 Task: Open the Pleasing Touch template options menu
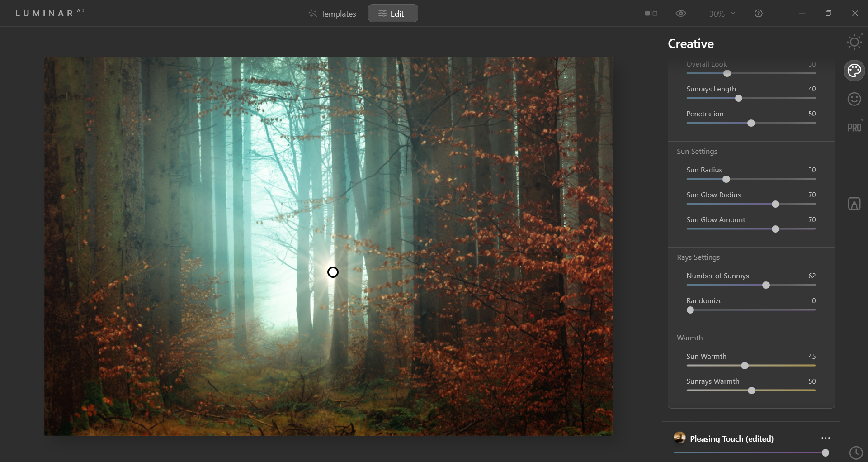click(x=826, y=438)
